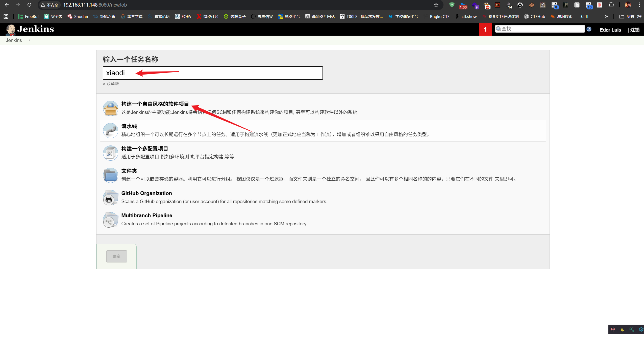Select the Pipeline (流水线) pipe icon
Viewport: 644px width, 337px height.
click(x=110, y=131)
